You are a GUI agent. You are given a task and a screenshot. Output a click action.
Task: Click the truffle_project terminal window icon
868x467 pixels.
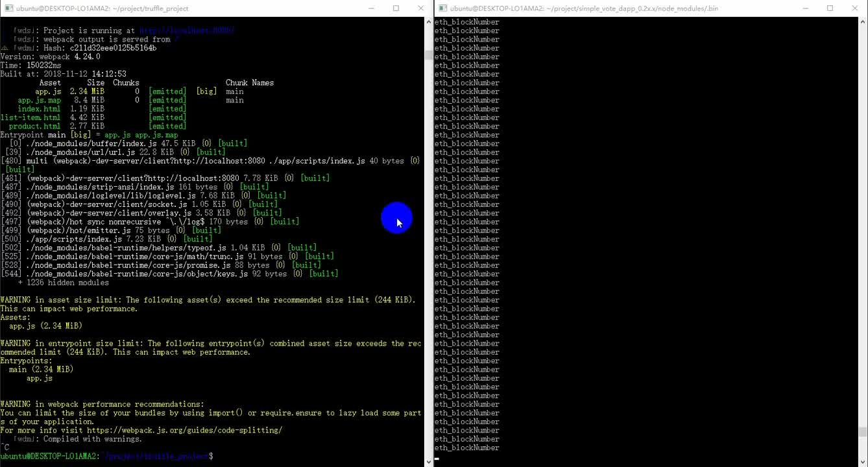point(6,8)
